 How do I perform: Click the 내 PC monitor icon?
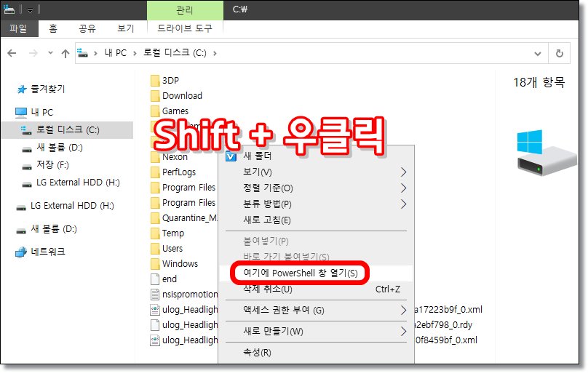[x=21, y=113]
